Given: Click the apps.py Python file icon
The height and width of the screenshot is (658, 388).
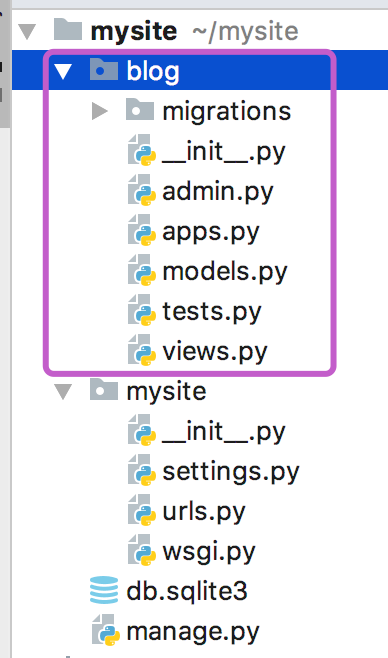Looking at the screenshot, I should click(x=142, y=230).
